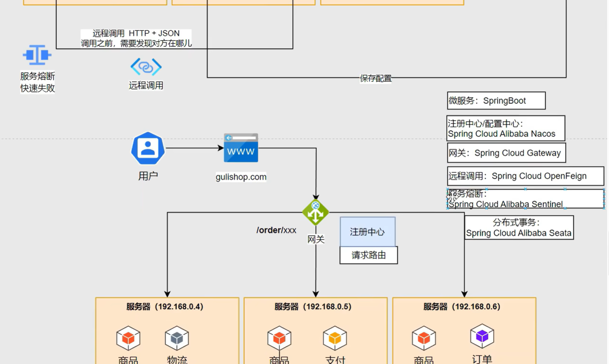Select the 微服务: SpringBoot box
609x364 pixels.
pos(496,101)
